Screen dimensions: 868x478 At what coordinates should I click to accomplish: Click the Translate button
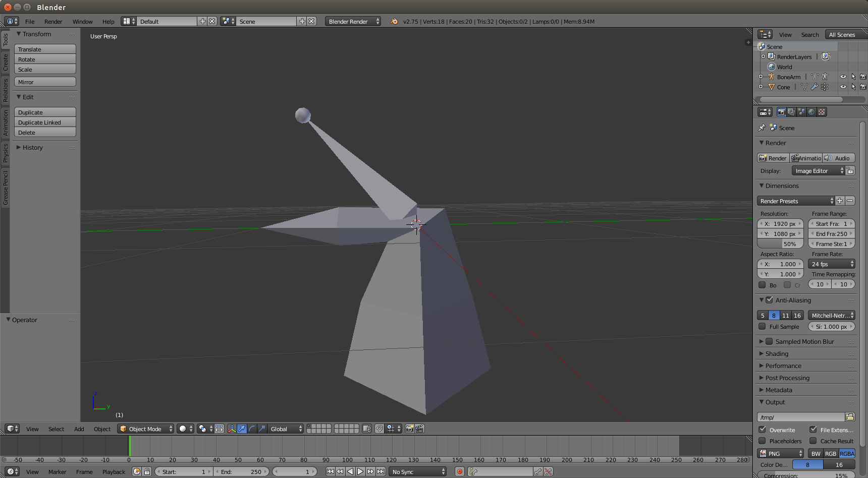(45, 49)
